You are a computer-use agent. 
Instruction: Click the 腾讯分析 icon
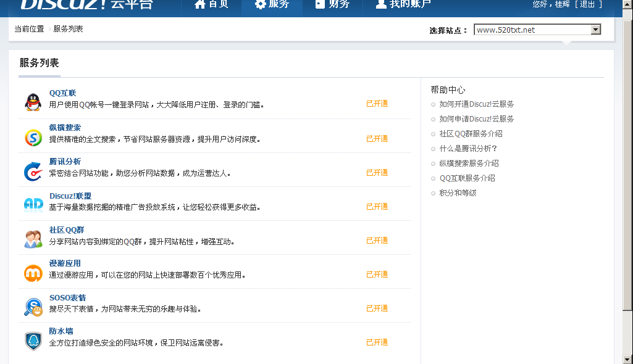click(x=33, y=172)
